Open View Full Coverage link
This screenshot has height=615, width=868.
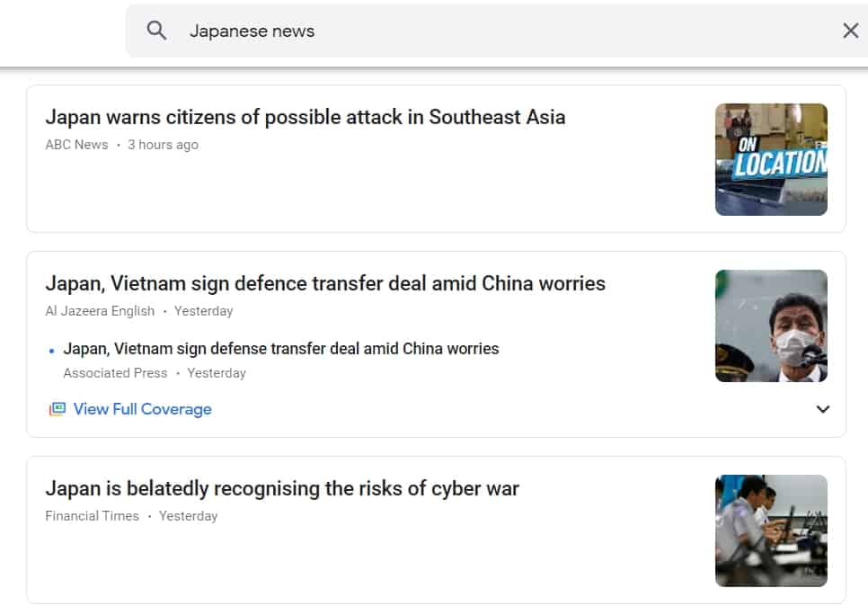(x=142, y=409)
